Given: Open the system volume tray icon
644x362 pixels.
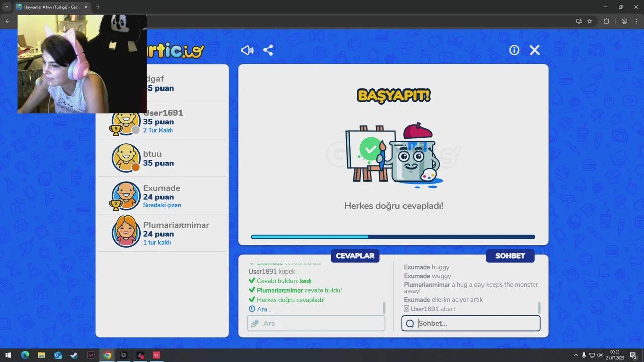Looking at the screenshot, I should tap(600, 355).
